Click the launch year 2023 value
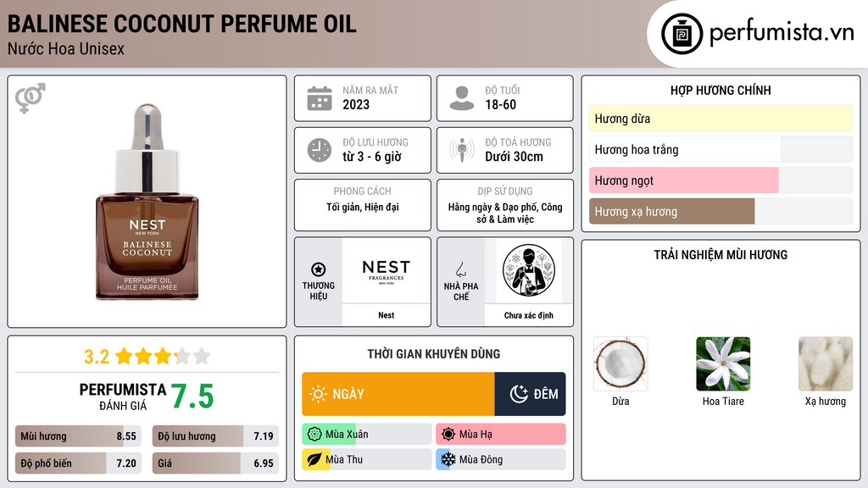 356,104
